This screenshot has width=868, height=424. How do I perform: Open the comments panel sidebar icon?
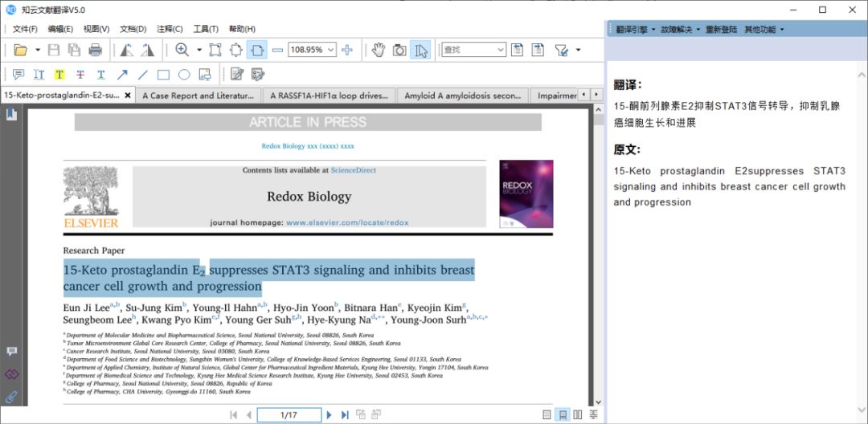pos(11,352)
